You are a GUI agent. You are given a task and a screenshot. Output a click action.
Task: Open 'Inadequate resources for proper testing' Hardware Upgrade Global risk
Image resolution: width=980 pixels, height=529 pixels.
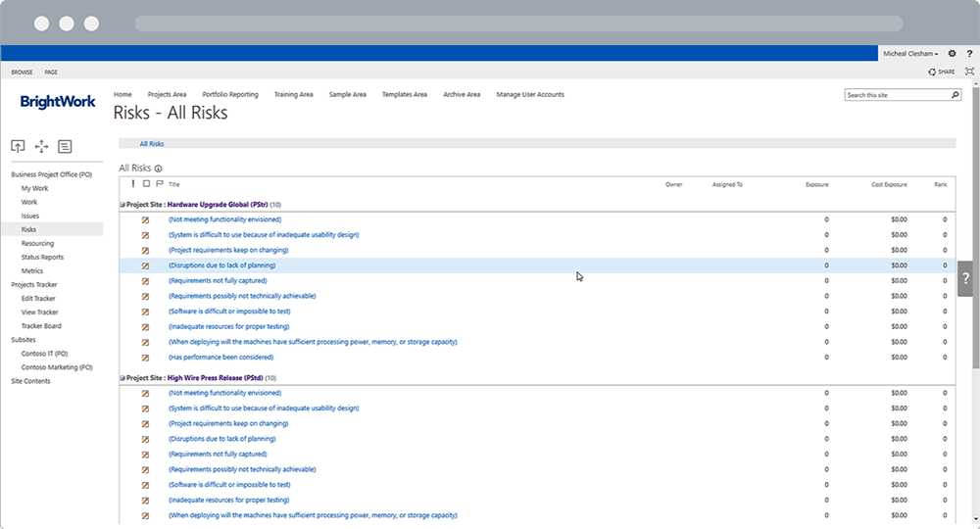228,326
